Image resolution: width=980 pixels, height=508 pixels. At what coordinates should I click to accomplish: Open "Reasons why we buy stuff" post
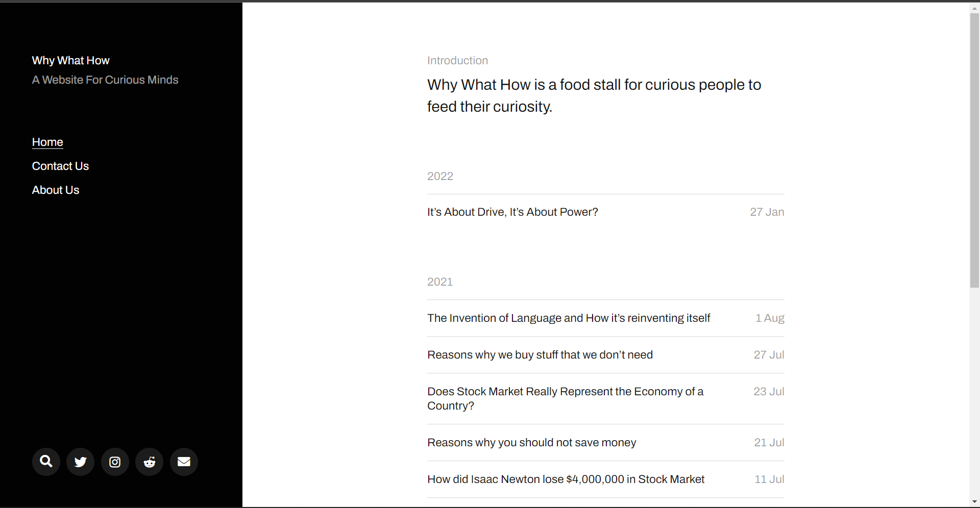point(540,355)
